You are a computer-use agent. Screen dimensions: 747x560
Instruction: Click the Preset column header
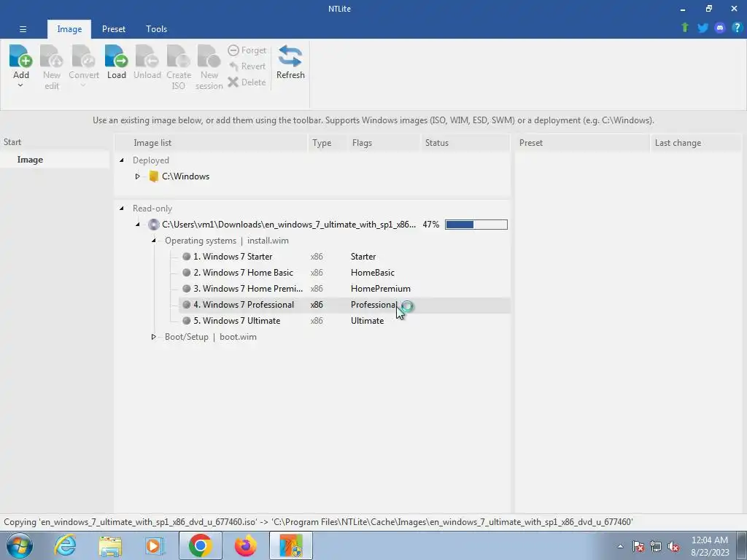tap(582, 143)
